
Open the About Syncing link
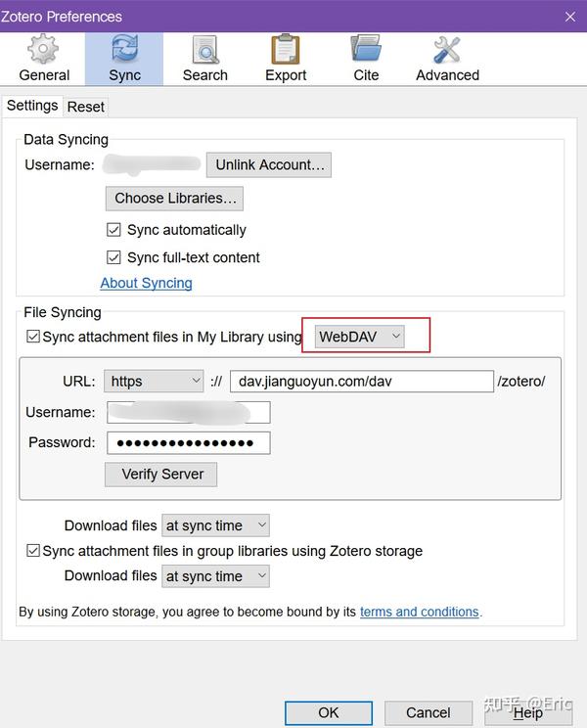pyautogui.click(x=146, y=283)
